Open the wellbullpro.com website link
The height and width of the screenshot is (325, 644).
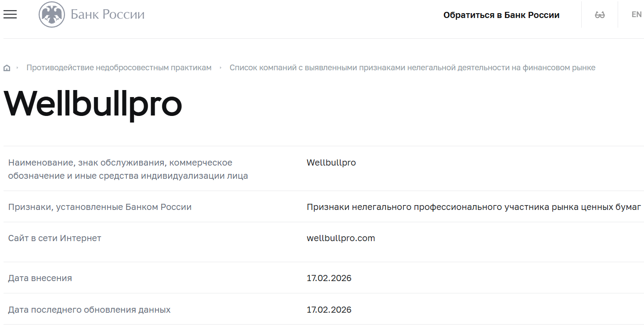pyautogui.click(x=341, y=238)
